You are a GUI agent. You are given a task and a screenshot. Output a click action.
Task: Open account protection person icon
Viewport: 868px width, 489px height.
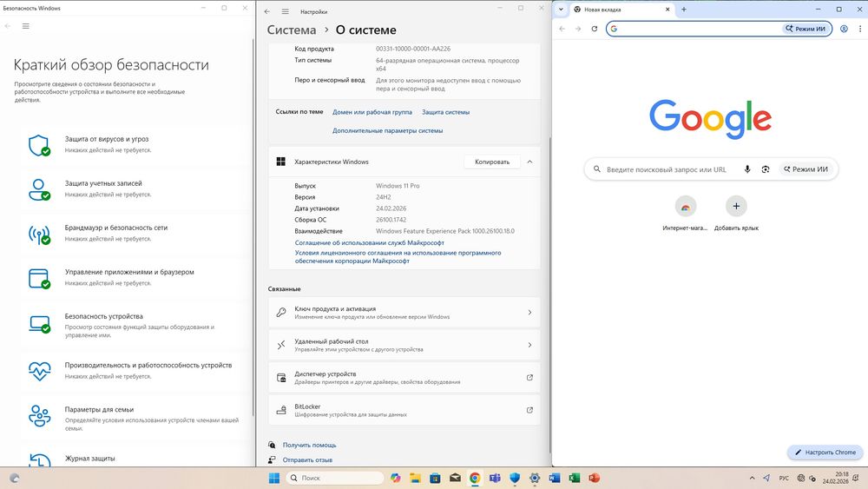(39, 189)
